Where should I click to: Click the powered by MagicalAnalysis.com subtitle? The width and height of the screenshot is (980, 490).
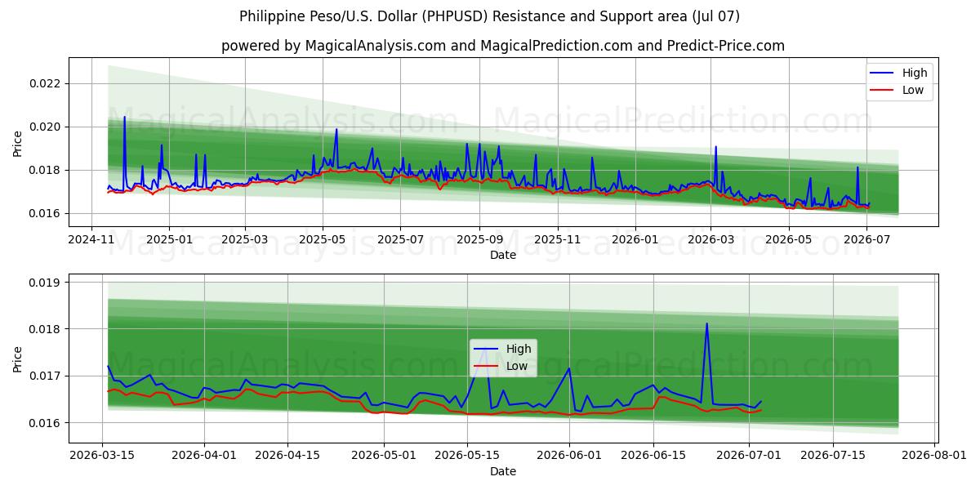[x=503, y=46]
